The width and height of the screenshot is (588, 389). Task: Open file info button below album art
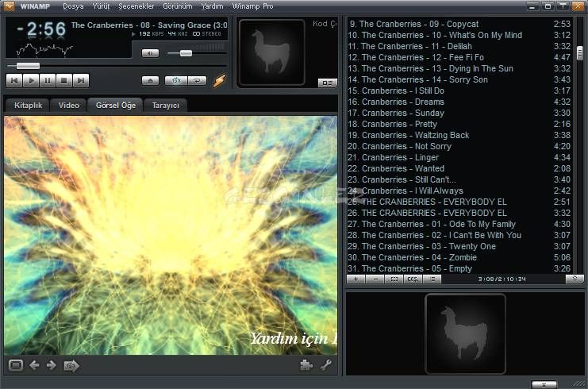tap(328, 83)
